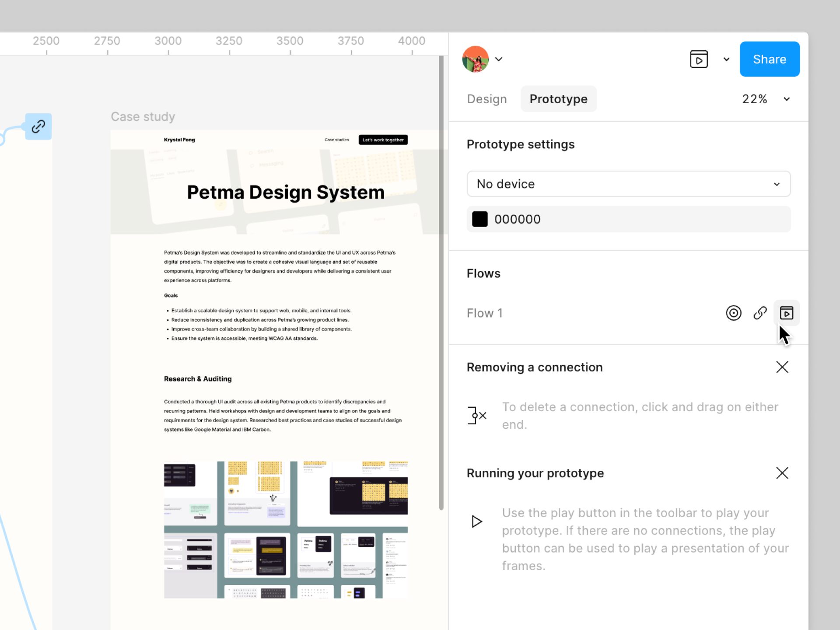Click the play triangle tip icon
This screenshot has height=630, width=840.
pos(477,521)
